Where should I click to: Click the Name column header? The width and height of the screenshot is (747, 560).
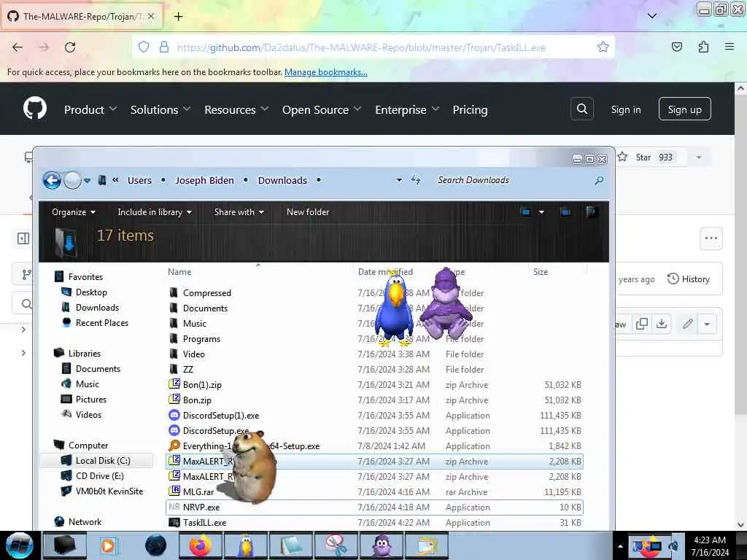(x=179, y=272)
